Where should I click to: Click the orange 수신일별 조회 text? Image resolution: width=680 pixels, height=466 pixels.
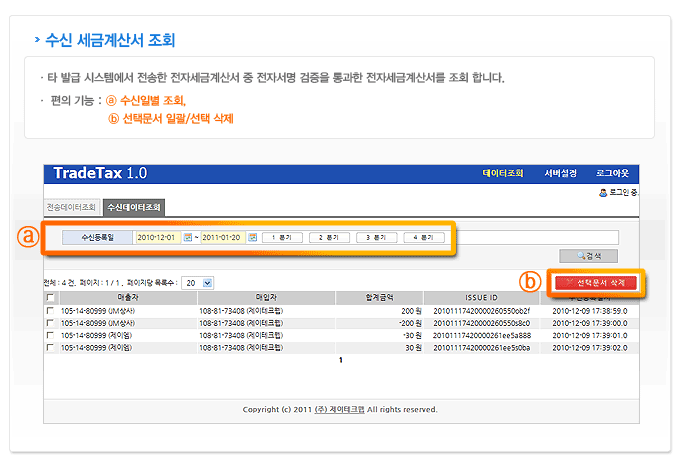[153, 101]
